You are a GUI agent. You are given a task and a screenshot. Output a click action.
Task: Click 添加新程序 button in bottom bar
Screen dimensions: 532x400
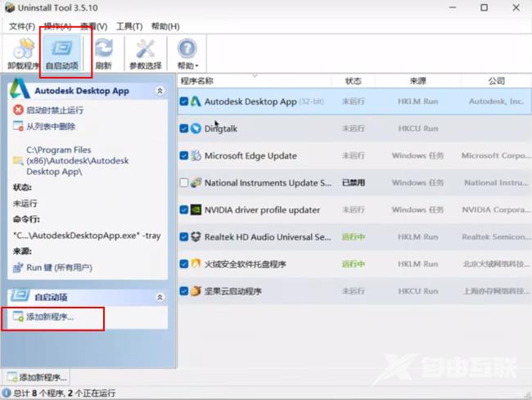click(38, 377)
